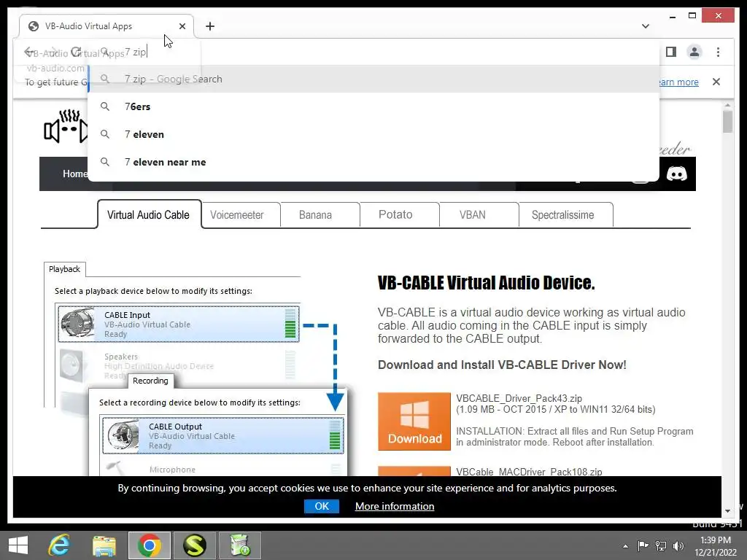Select '7 zip - Google Search' suggestion
Image resolution: width=747 pixels, height=560 pixels.
point(373,79)
